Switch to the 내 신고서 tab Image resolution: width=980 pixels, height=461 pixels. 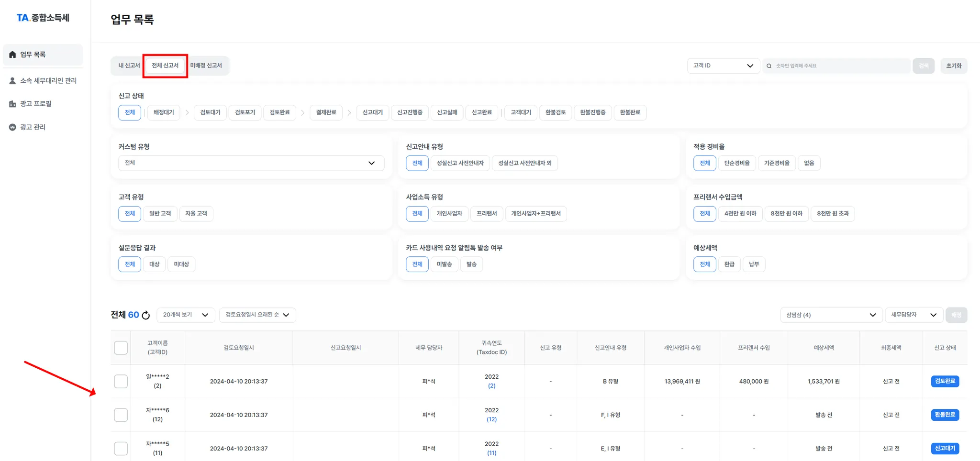pyautogui.click(x=129, y=66)
